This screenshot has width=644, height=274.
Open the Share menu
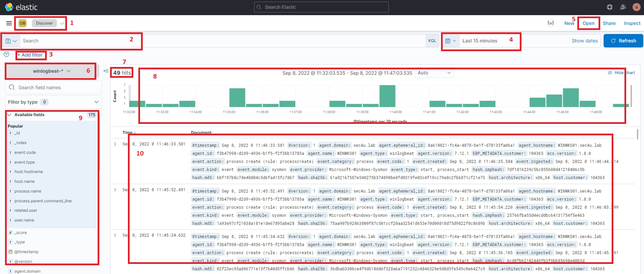609,23
